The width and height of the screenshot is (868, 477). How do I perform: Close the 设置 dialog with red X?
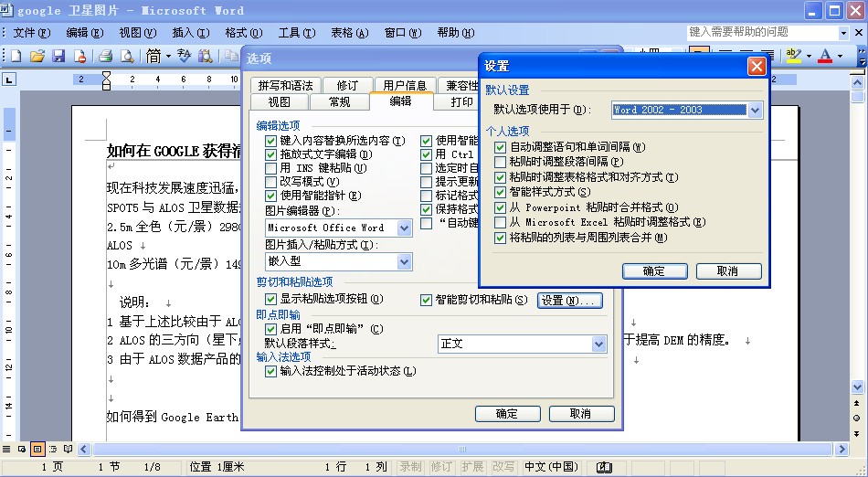click(757, 67)
